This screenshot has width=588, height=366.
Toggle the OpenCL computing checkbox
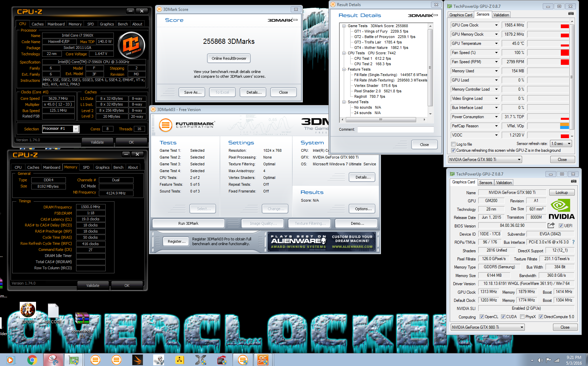click(x=482, y=317)
